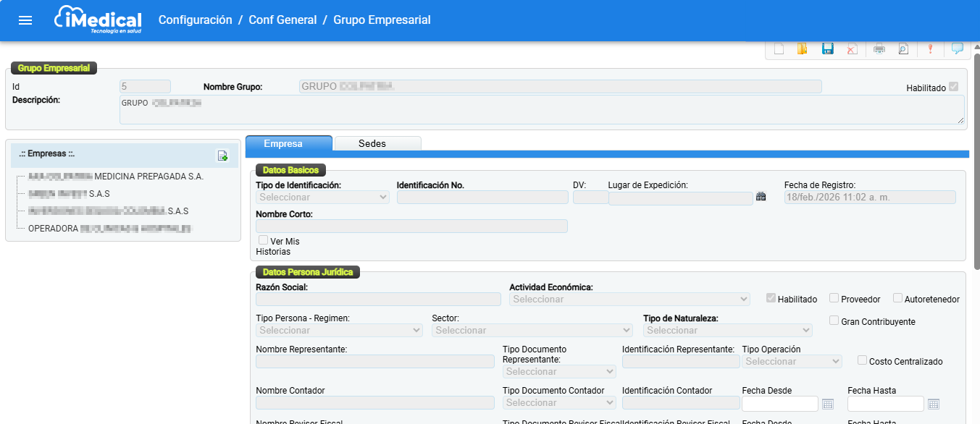Toggle the Proveedor checkbox
Viewport: 980px width, 424px height.
834,298
